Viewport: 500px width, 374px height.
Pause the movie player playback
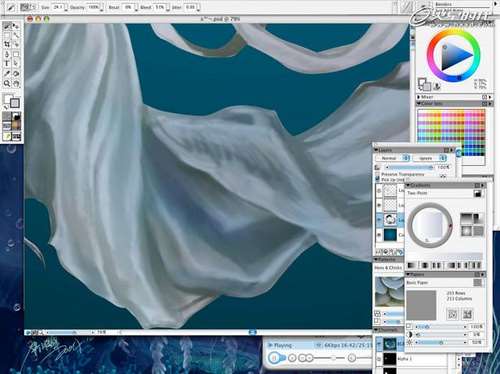[x=274, y=358]
